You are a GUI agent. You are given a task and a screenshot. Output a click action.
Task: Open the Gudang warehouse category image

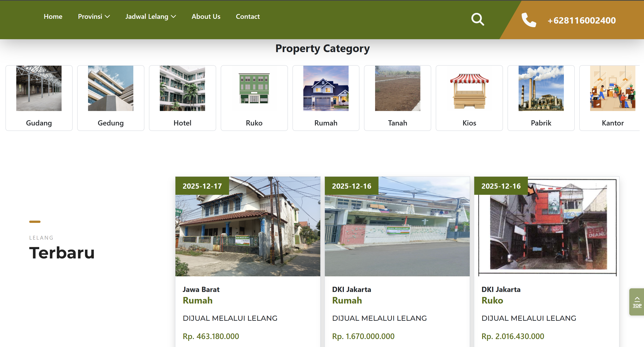click(39, 88)
